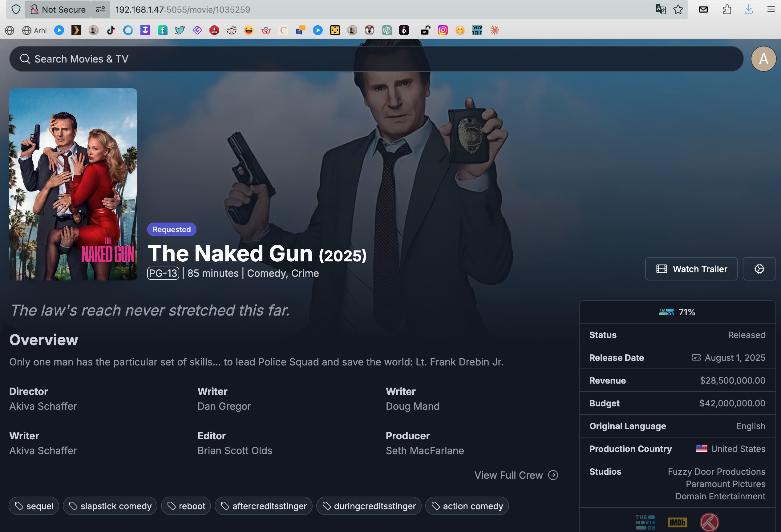
Task: Open The Movie DB external link logo
Action: pyautogui.click(x=645, y=522)
